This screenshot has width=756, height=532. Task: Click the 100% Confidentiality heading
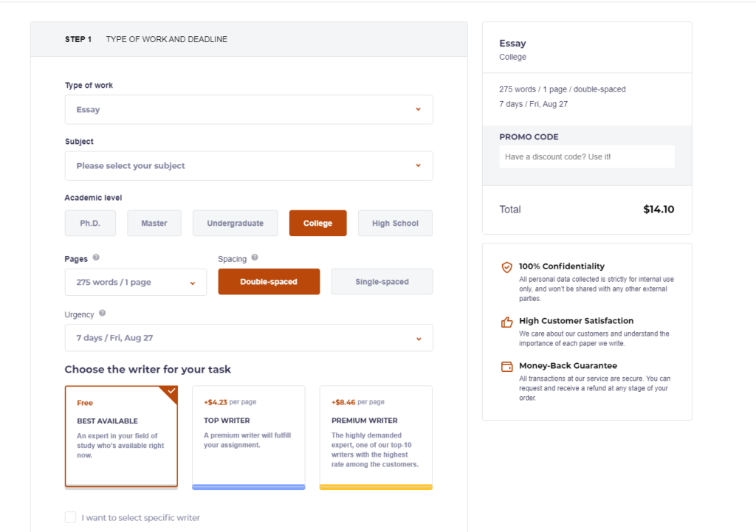tap(562, 266)
